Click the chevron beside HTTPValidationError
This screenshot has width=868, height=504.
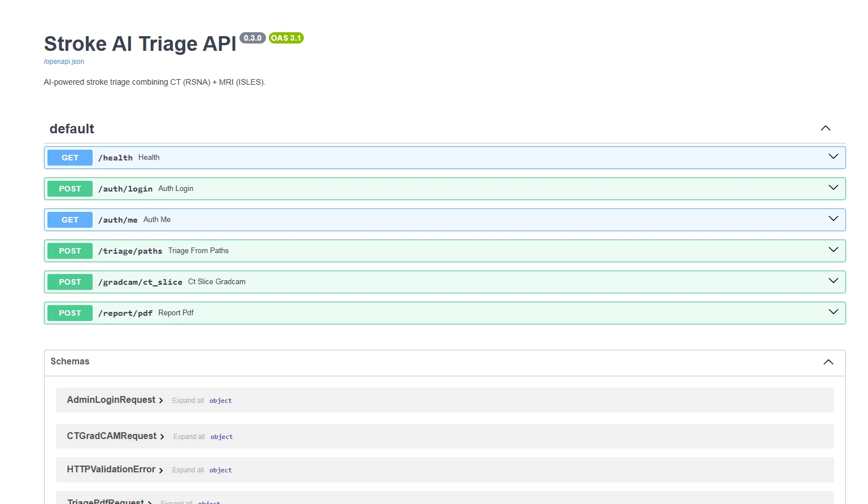pyautogui.click(x=161, y=470)
